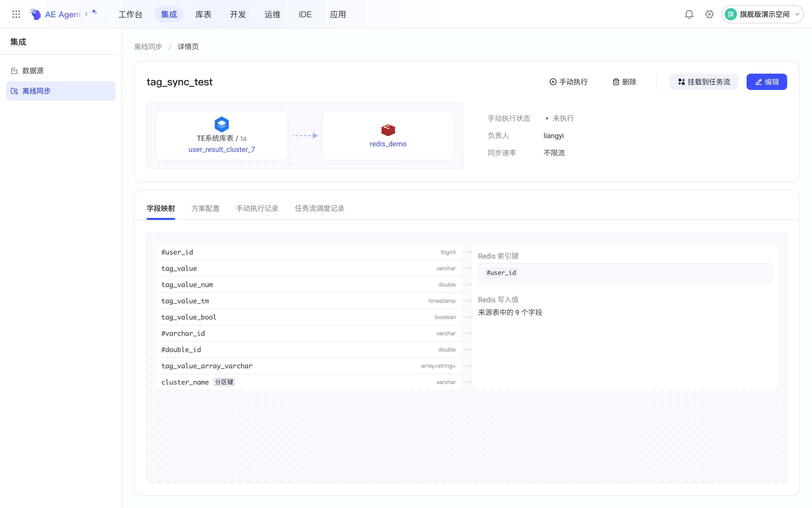Screen dimensions: 812x508
Task: Click the sparkle icon beside AE Agent
Action: (94, 12)
